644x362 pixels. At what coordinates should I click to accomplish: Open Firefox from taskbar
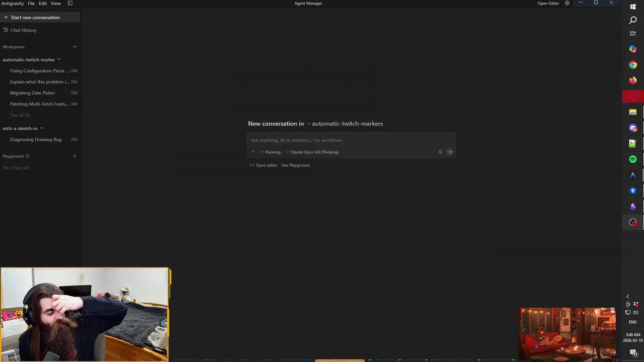pos(633,80)
